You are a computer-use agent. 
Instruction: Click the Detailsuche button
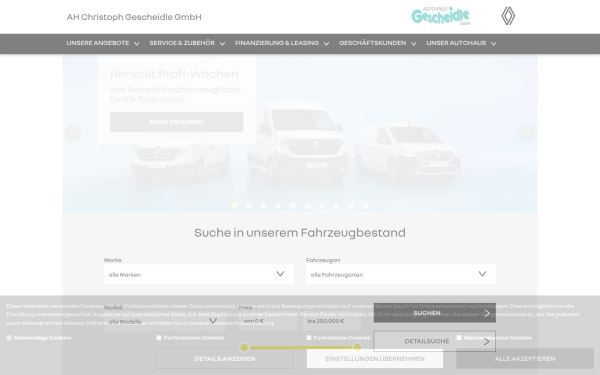coord(435,341)
